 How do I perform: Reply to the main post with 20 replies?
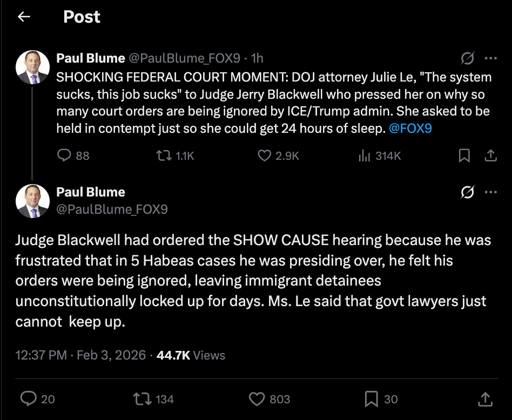click(x=28, y=399)
